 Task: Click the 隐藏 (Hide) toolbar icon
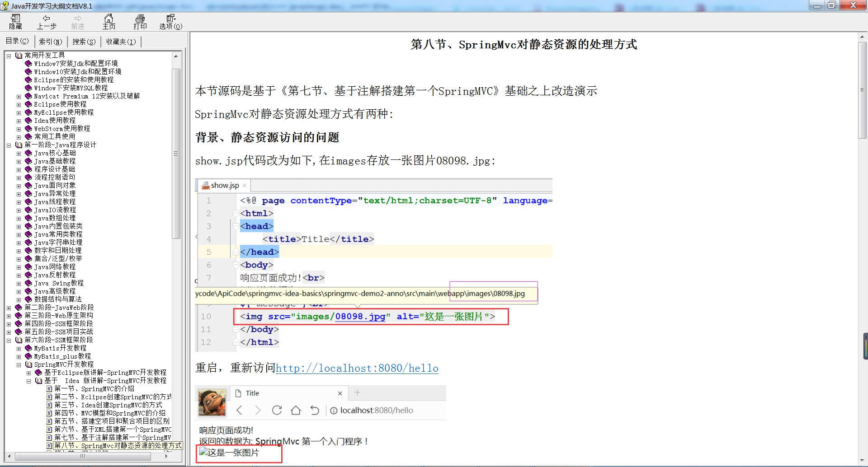coord(16,22)
